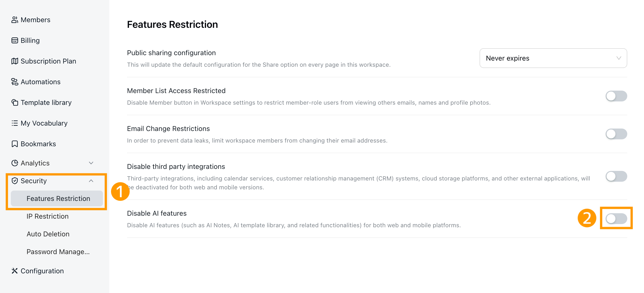Expand the Analytics section chevron
This screenshot has width=644, height=293.
coord(91,163)
